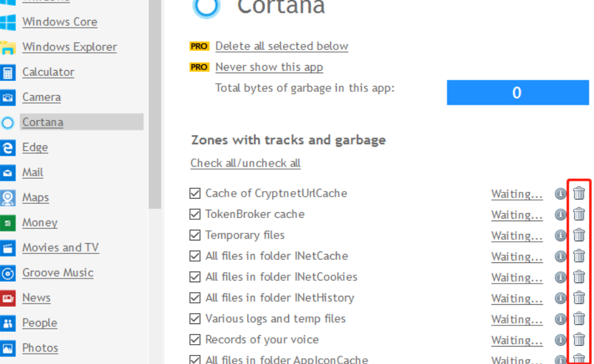Image resolution: width=594 pixels, height=364 pixels.
Task: Uncheck Cache of CryptnetUrlCache checkbox
Action: (x=195, y=193)
